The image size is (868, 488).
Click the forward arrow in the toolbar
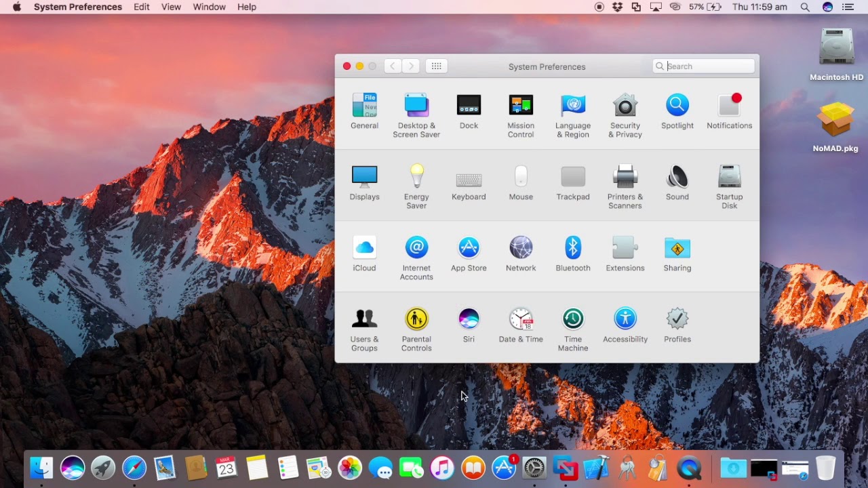click(x=411, y=66)
